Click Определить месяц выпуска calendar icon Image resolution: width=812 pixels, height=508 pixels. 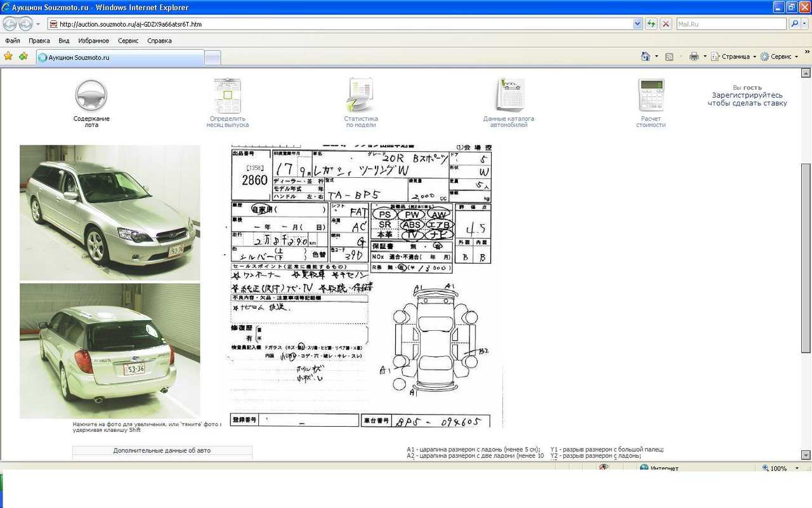(x=227, y=96)
